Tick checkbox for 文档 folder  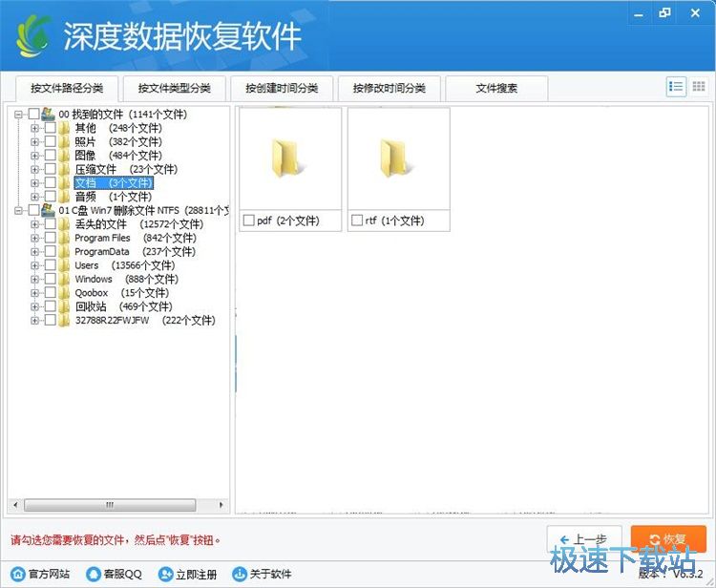pos(51,182)
